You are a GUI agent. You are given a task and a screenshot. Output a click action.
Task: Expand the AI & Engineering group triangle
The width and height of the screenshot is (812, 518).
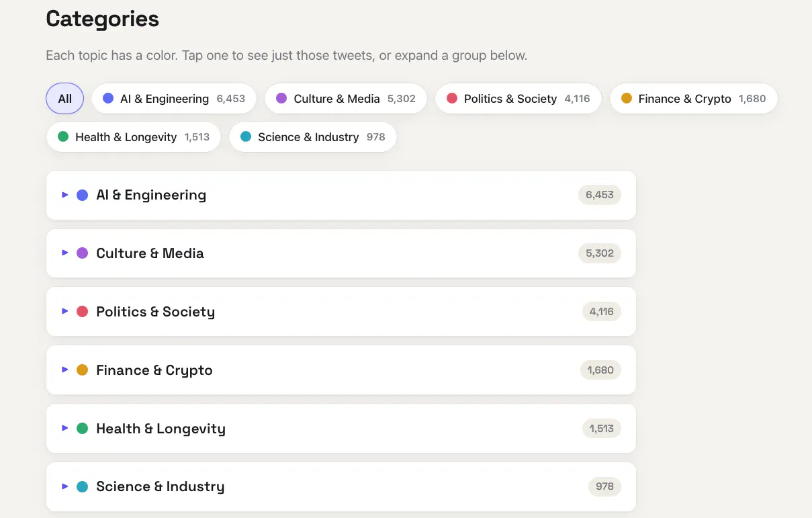pyautogui.click(x=65, y=195)
